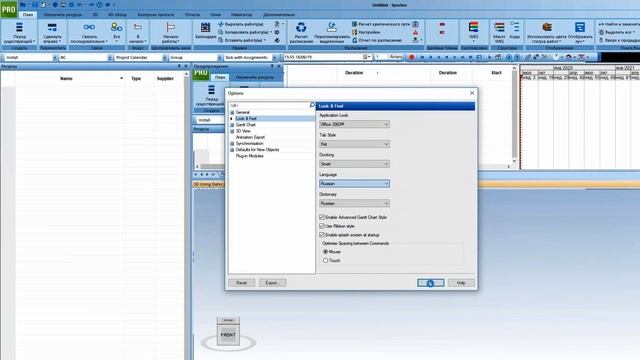
Task: Toggle the Use Ribbon style checkbox
Action: 322,226
